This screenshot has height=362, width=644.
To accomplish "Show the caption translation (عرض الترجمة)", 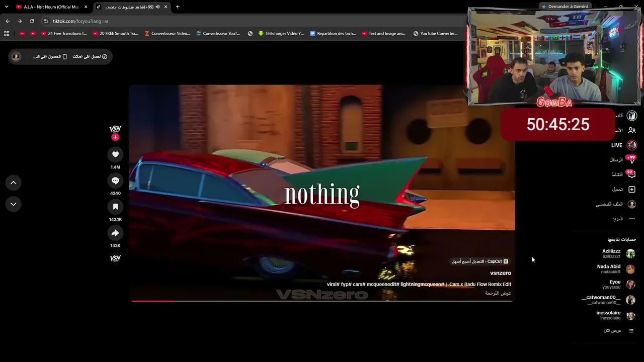I will [498, 293].
